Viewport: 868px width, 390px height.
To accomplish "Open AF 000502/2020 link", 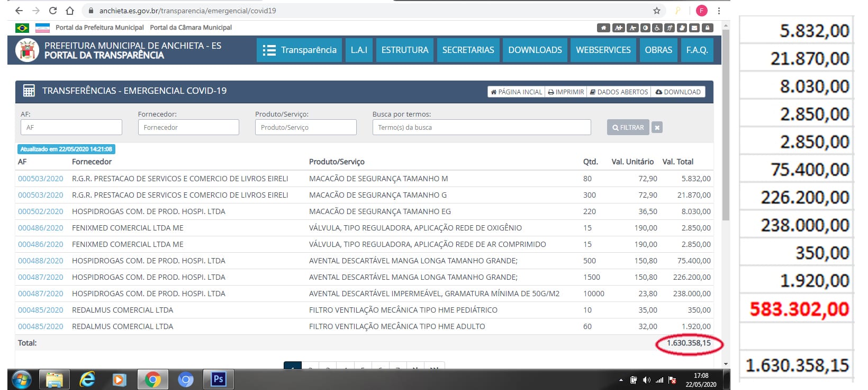I will (41, 211).
